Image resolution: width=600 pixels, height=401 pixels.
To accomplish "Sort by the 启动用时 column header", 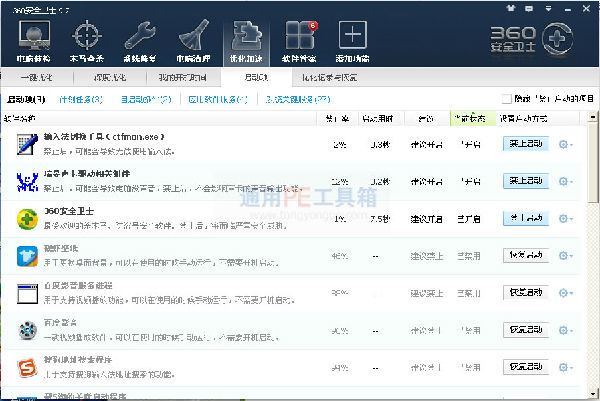I will tap(381, 119).
